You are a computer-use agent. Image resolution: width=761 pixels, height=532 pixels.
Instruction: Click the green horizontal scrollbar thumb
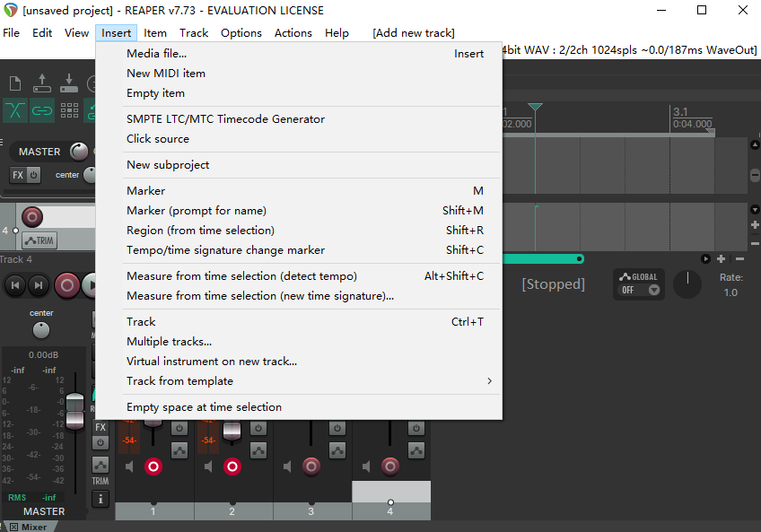coord(543,258)
